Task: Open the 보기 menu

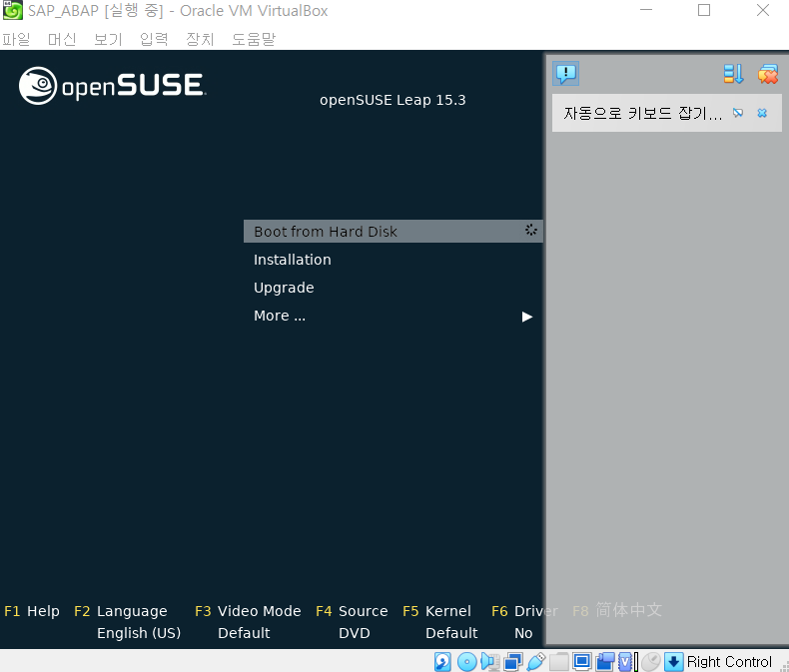Action: [108, 39]
